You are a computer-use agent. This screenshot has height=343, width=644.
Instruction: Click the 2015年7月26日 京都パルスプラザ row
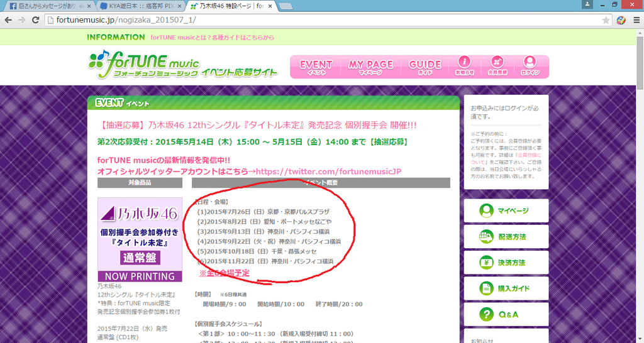264,212
